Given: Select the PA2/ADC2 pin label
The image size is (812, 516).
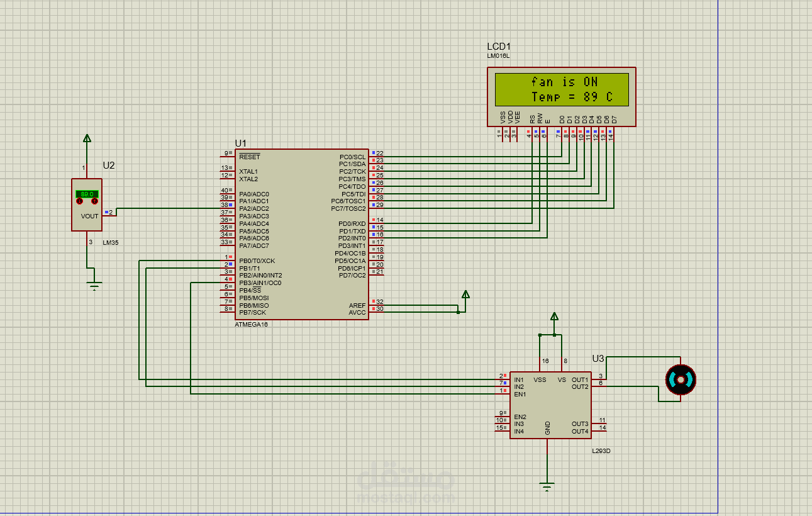Looking at the screenshot, I should [x=254, y=208].
